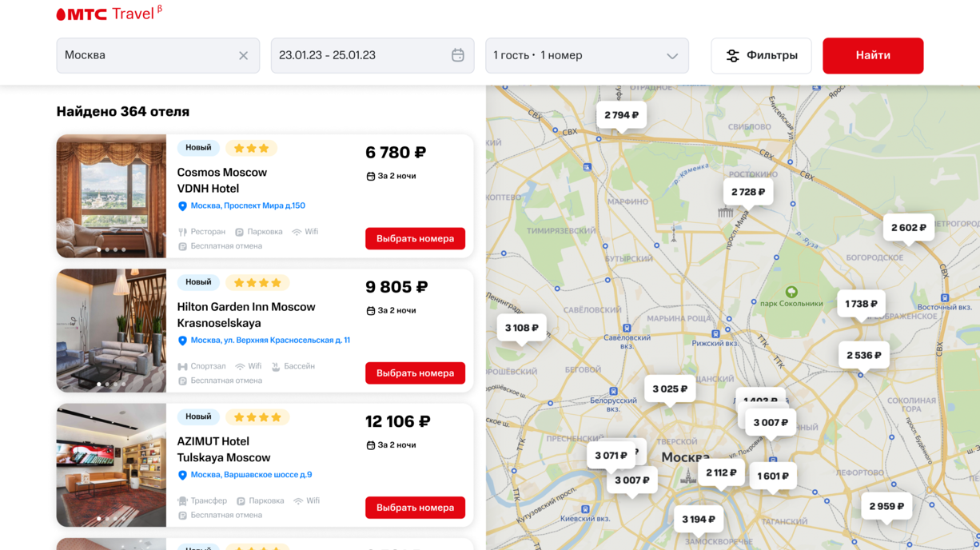Viewport: 980px width, 550px height.
Task: Select the 2 728 ₽ map price marker
Action: [x=748, y=192]
